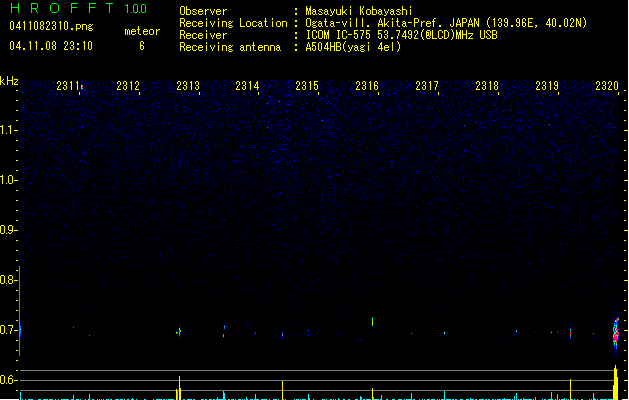Viewport: 629px width, 400px height.
Task: Click the 2311 time axis marker
Action: tap(68, 86)
